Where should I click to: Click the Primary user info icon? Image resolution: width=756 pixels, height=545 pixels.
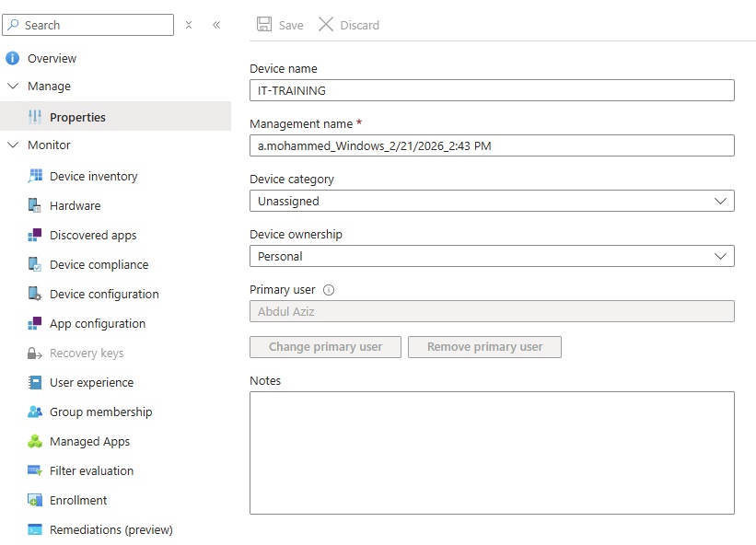click(x=329, y=290)
